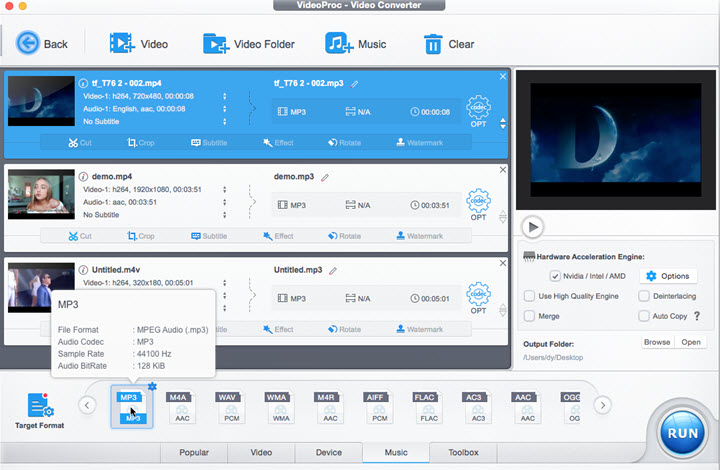
Task: Select the AIFF audio format
Action: [x=379, y=407]
